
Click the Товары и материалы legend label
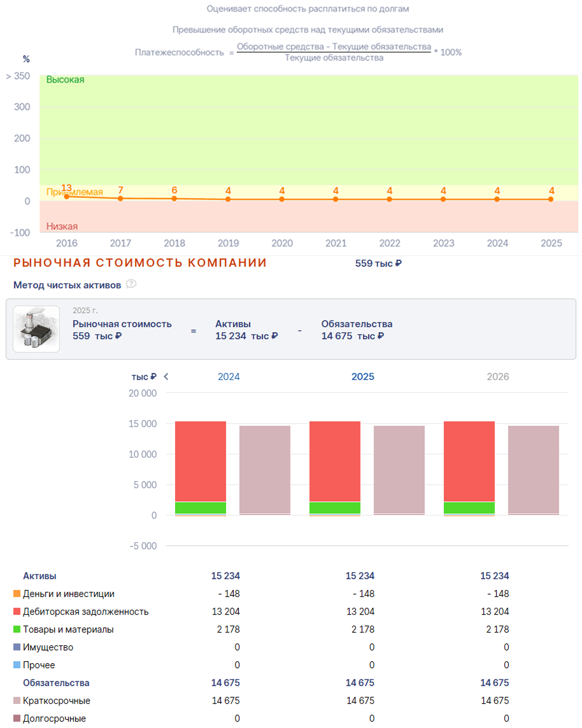(x=68, y=629)
